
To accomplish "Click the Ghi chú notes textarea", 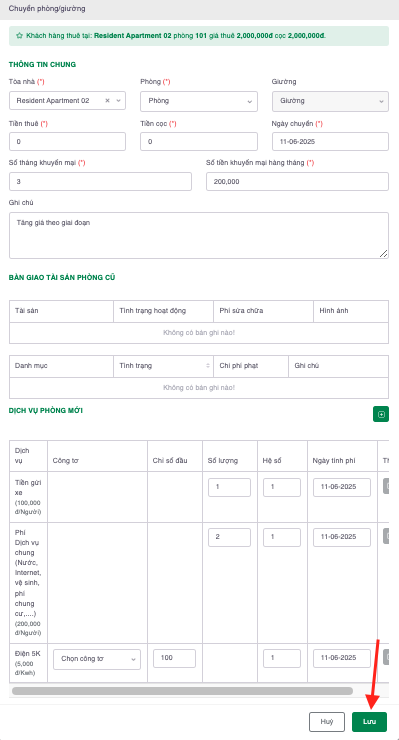I will tap(199, 235).
